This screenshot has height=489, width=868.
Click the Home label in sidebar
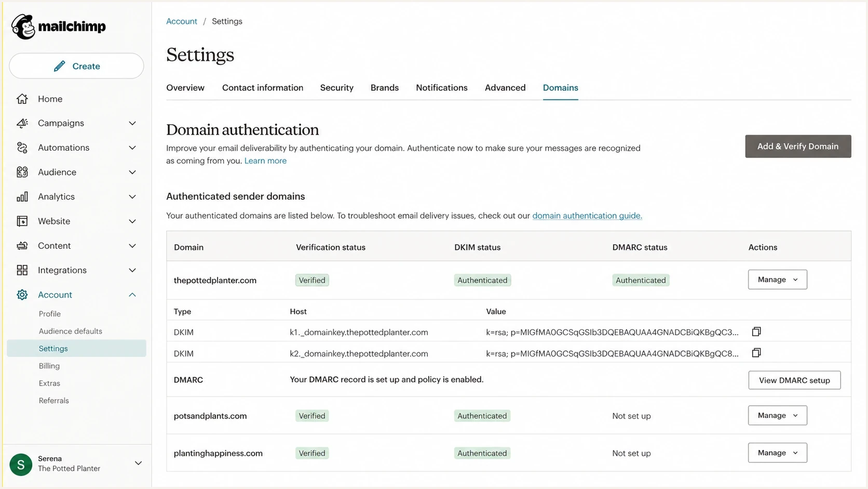click(50, 99)
